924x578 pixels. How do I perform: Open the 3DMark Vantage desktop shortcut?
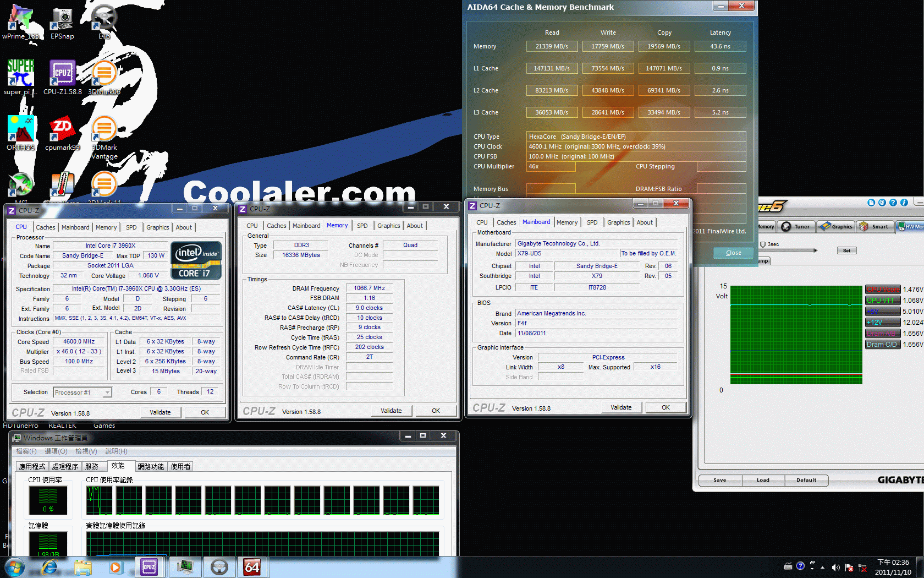(x=104, y=138)
